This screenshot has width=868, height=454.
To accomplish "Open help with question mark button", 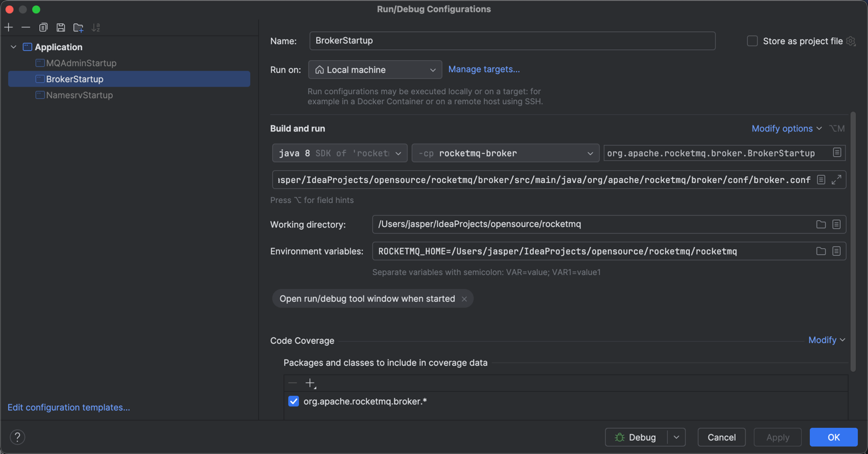I will 17,437.
